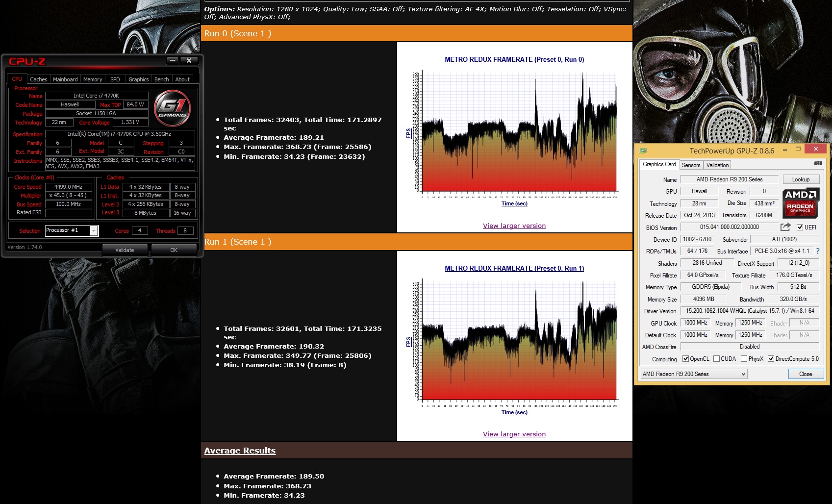832x504 pixels.
Task: Click the 'Socket 1150 LGA' package value
Action: (x=97, y=114)
